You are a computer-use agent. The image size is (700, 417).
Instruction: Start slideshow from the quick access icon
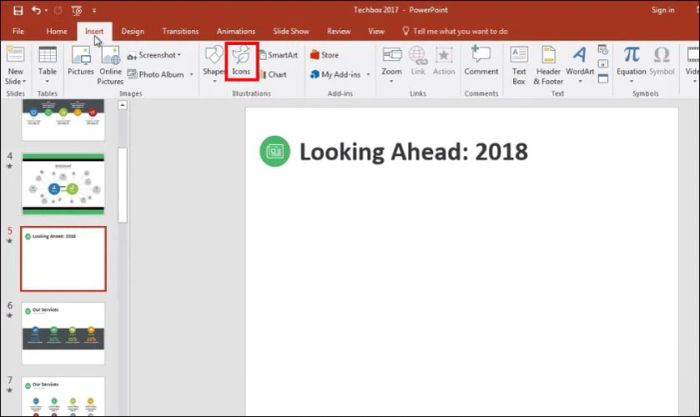[77, 10]
